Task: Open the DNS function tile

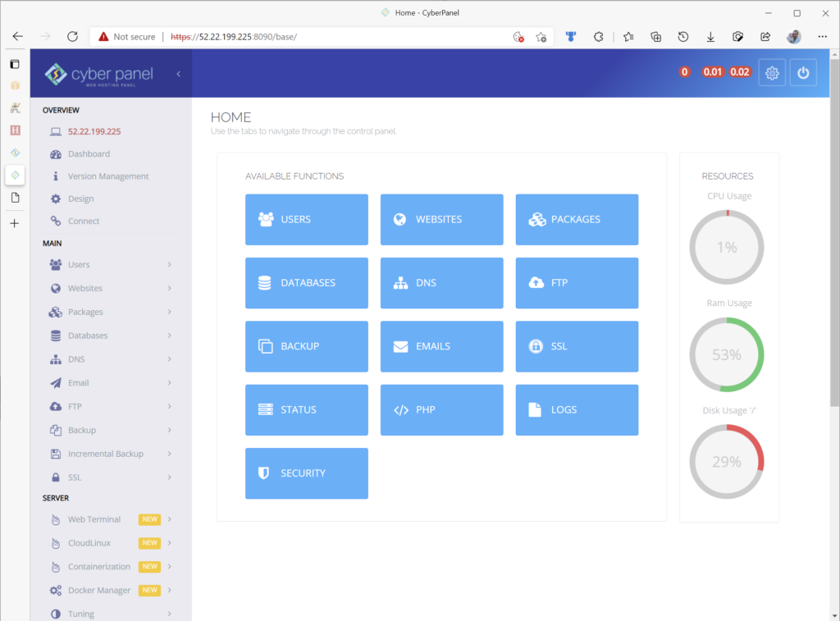Action: pyautogui.click(x=441, y=283)
